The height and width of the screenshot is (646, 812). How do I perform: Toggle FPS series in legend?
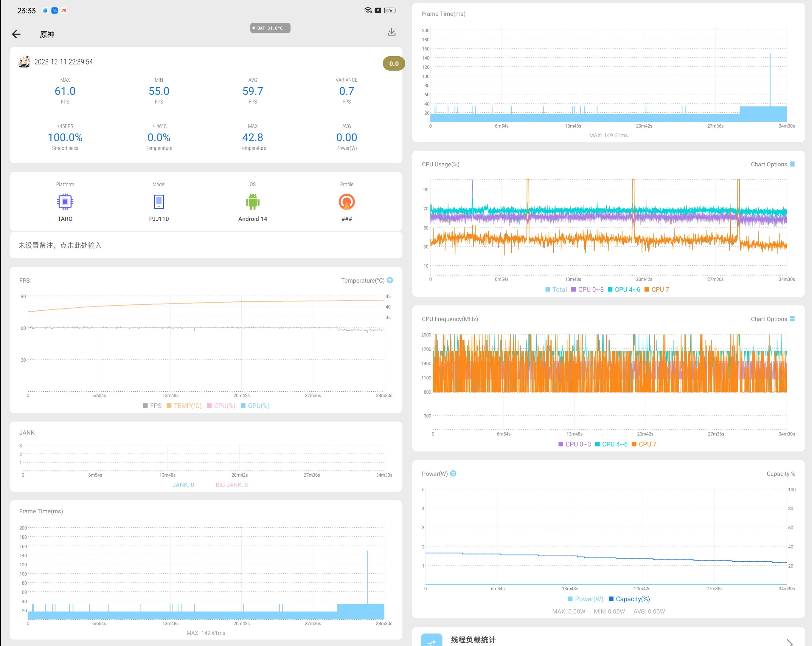tap(152, 406)
